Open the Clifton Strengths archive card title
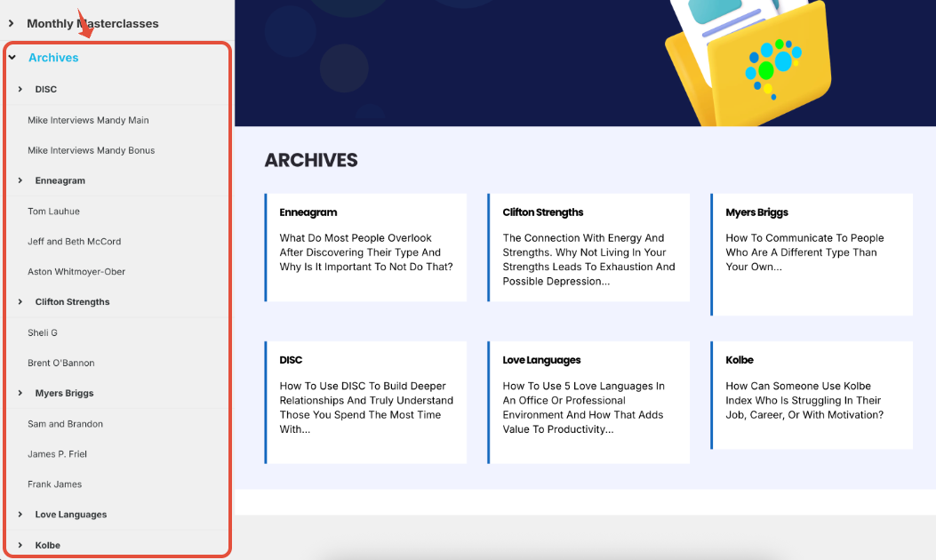Viewport: 936px width, 560px height. tap(542, 212)
